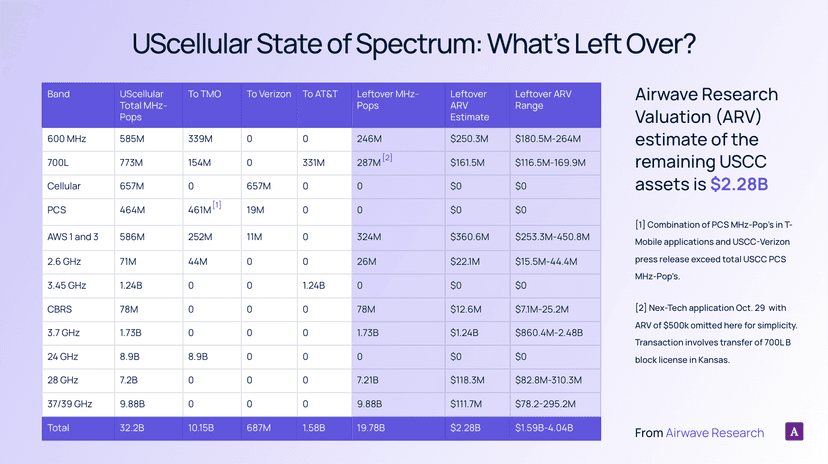This screenshot has height=464, width=828.
Task: Select the 'Leftover MHz-Pops' header cell
Action: tap(388, 100)
